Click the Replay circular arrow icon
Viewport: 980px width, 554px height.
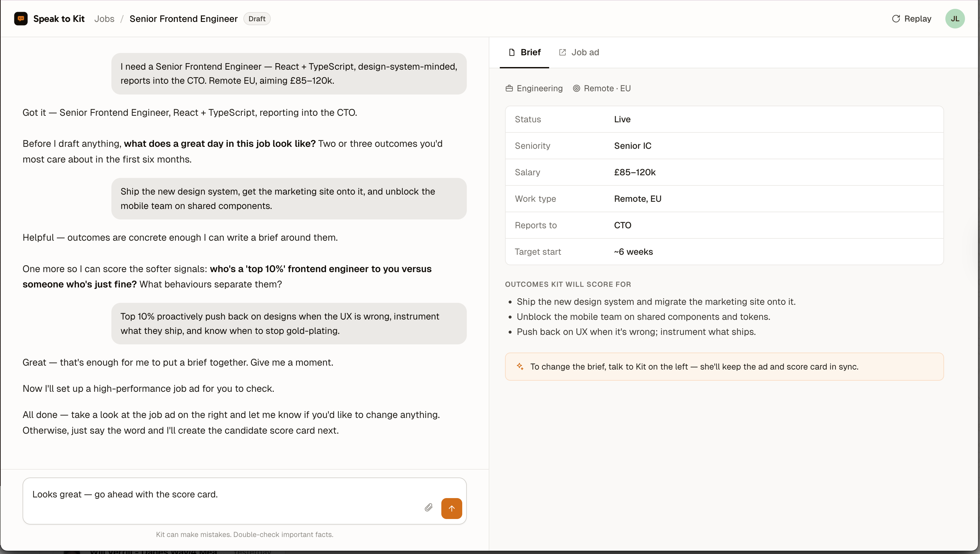pos(896,19)
